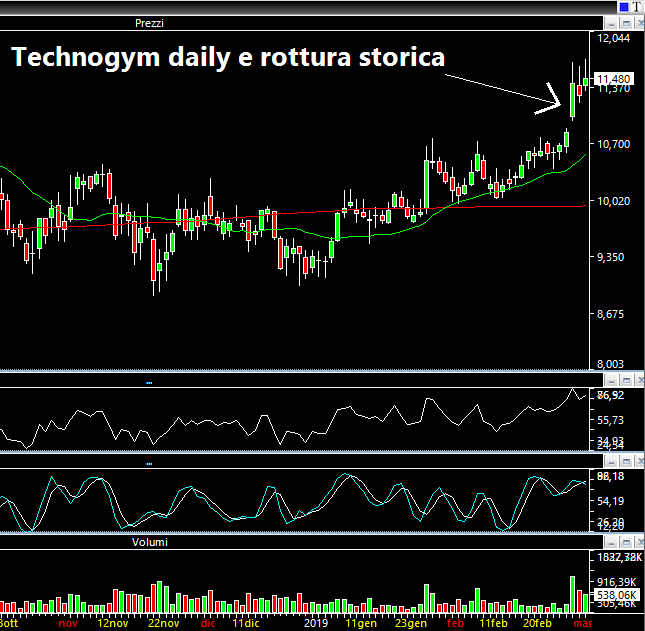The width and height of the screenshot is (645, 631).
Task: Select the T text tool icon
Action: (637, 7)
